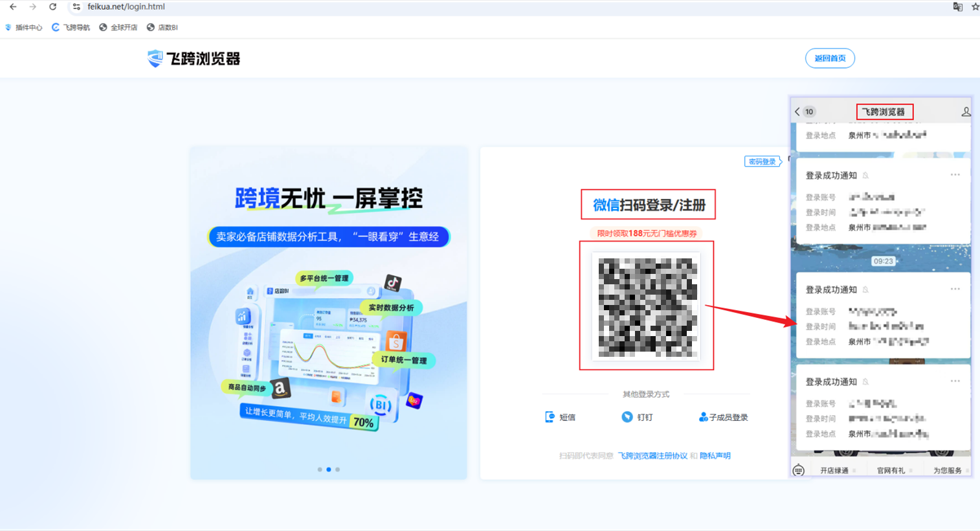The image size is (980, 531).
Task: Choose 子成员登录 option
Action: 724,417
